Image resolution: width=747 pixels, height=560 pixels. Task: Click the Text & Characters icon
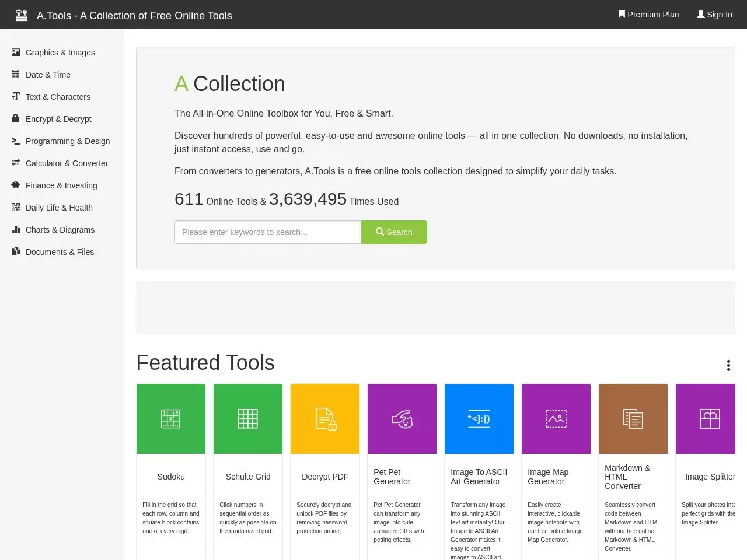click(x=16, y=97)
